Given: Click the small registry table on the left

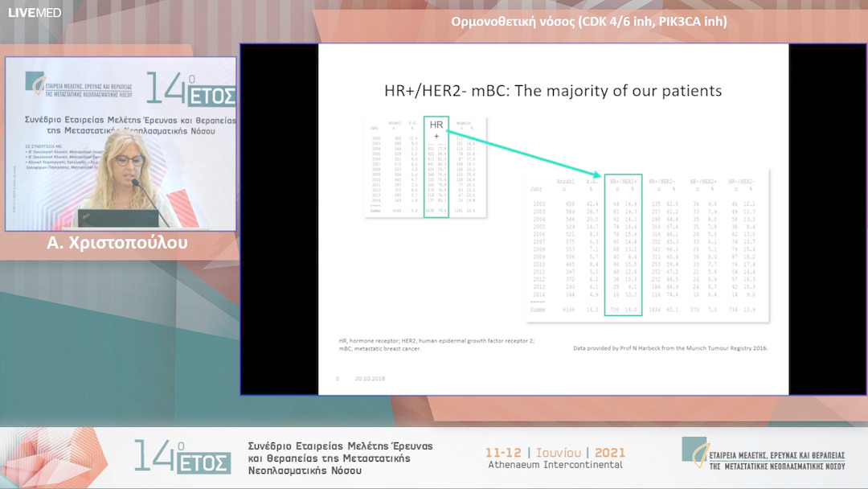Looking at the screenshot, I should tap(425, 167).
